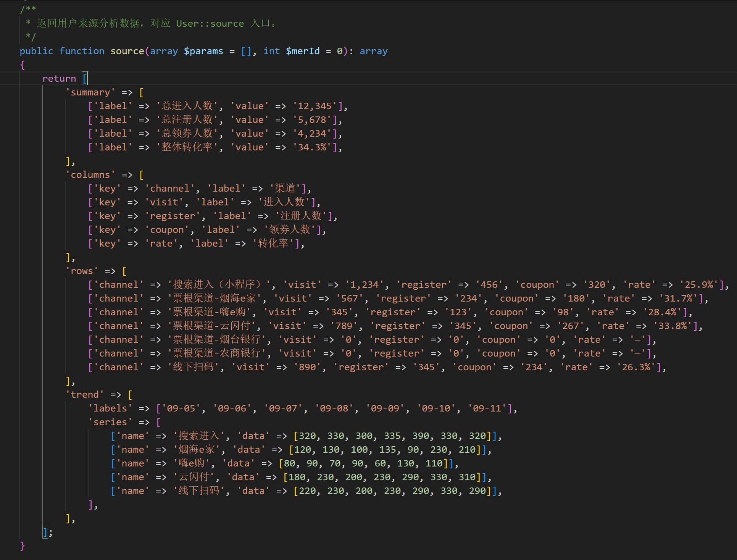This screenshot has width=737, height=560.
Task: Click the trend label '09-07'
Action: point(283,408)
